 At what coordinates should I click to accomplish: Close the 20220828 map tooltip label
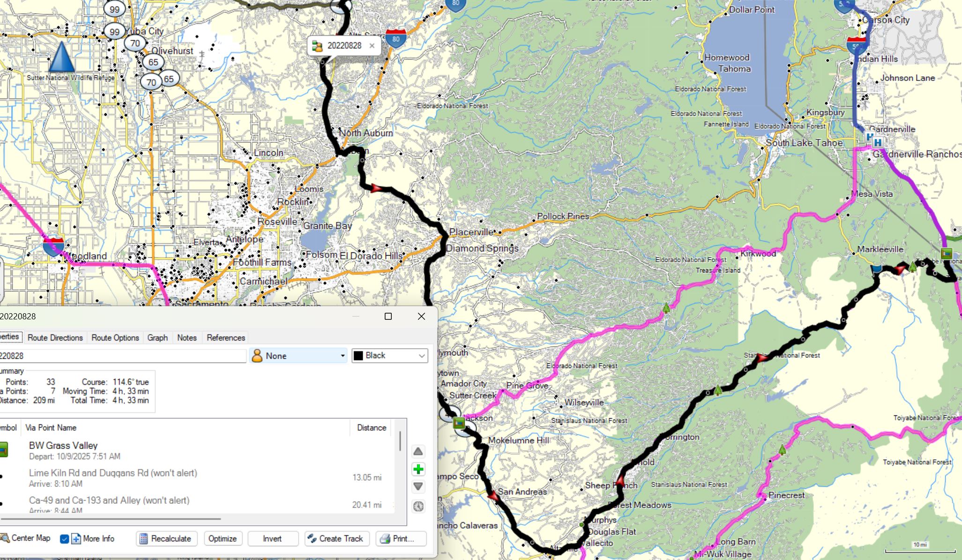[x=372, y=45]
